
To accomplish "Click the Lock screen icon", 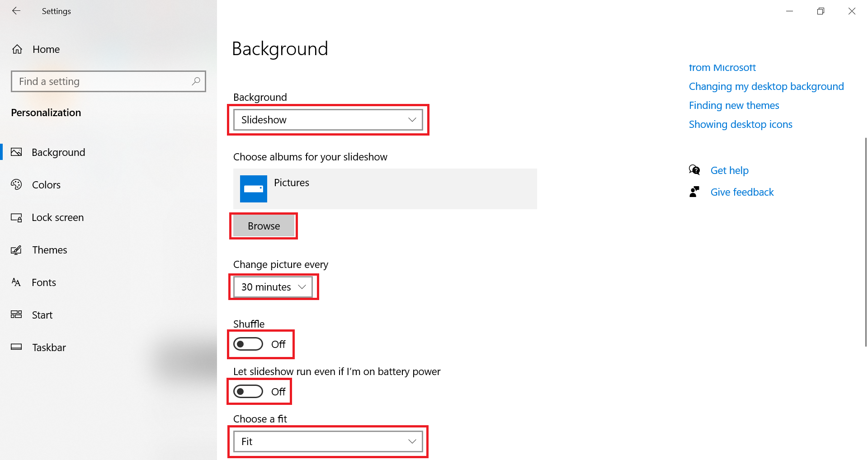I will click(16, 217).
